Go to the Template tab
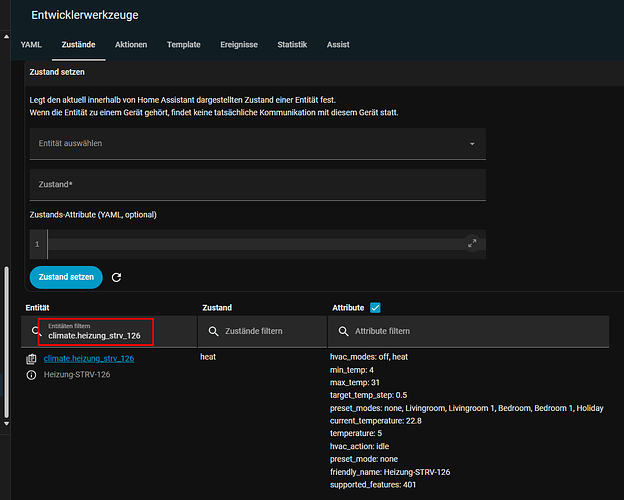 tap(183, 45)
